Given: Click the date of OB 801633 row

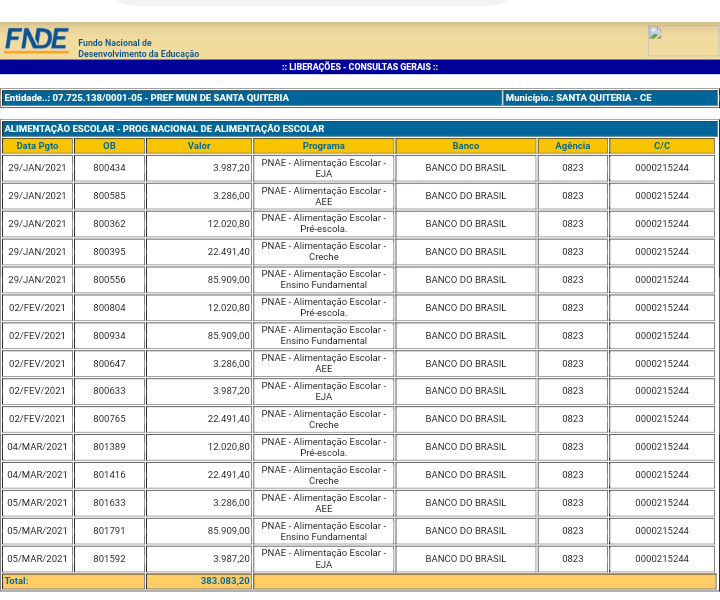Looking at the screenshot, I should 37,503.
